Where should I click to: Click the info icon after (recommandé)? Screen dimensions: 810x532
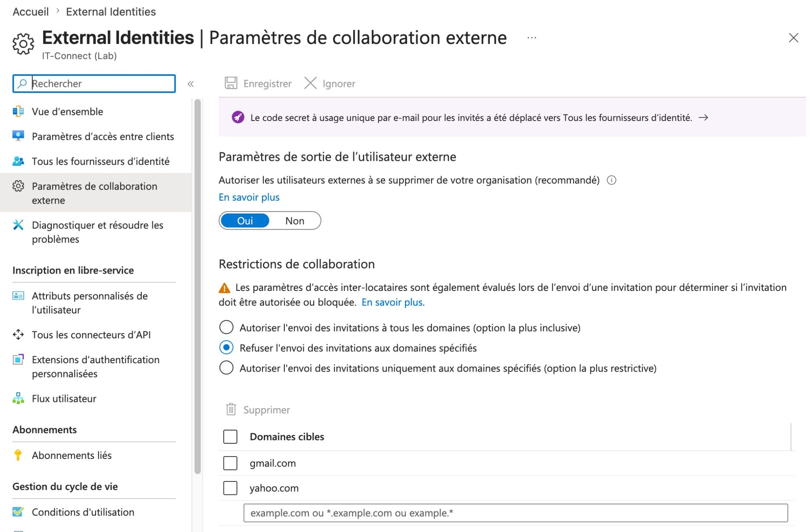pyautogui.click(x=611, y=180)
